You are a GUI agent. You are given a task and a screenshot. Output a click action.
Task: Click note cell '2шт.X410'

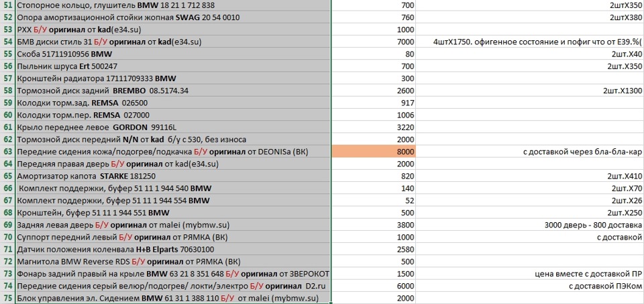[530, 176]
